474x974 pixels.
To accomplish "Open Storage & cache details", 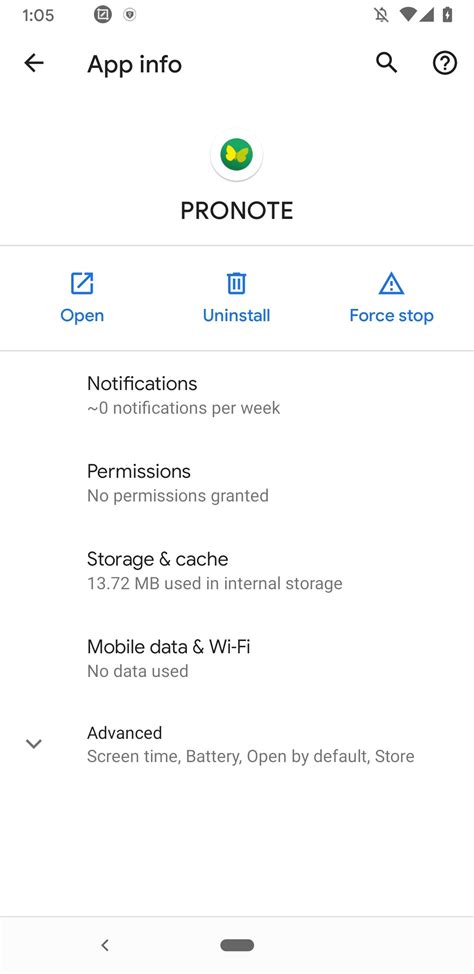I will [237, 570].
